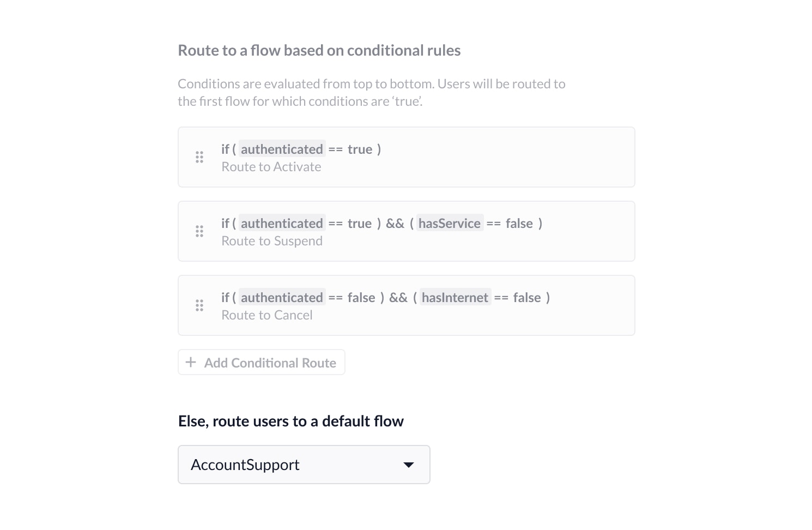The image size is (812, 530).
Task: Select the Route to Cancel destination text
Action: click(x=266, y=315)
